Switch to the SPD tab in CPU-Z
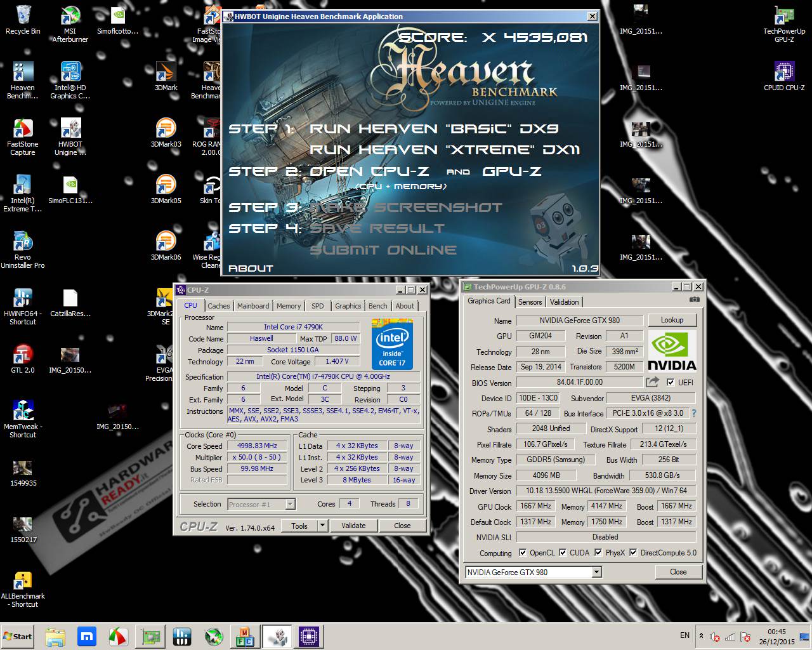Image resolution: width=812 pixels, height=650 pixels. tap(318, 306)
